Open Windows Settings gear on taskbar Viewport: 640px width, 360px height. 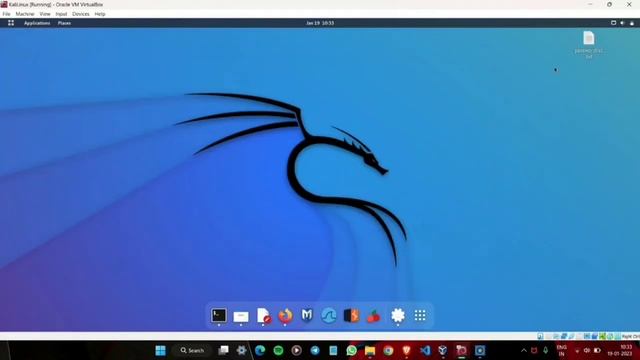tap(242, 351)
